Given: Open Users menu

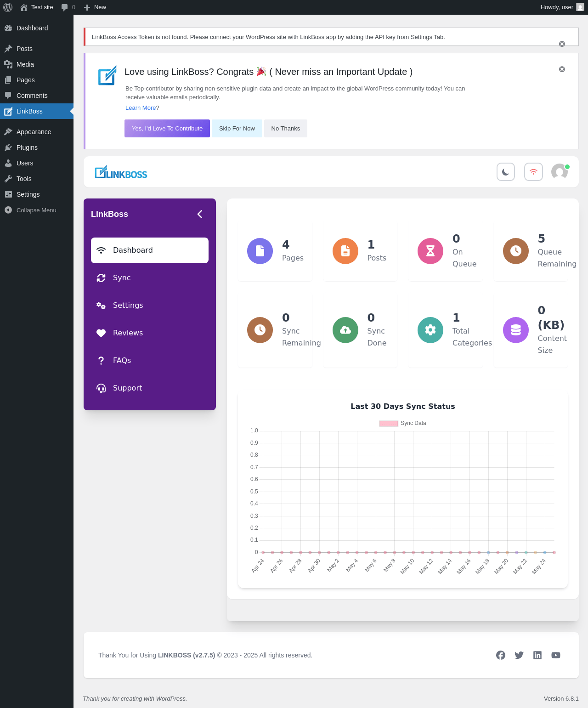Looking at the screenshot, I should click(x=37, y=163).
